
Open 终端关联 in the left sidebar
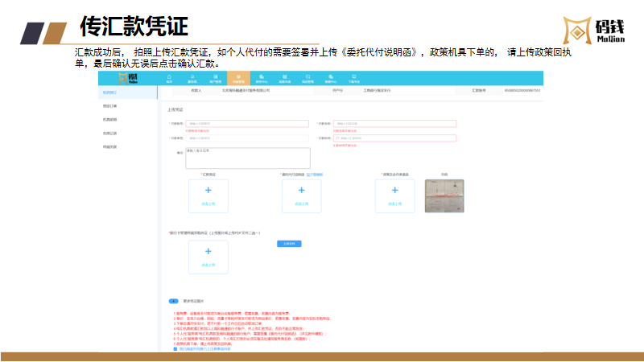[x=110, y=146]
